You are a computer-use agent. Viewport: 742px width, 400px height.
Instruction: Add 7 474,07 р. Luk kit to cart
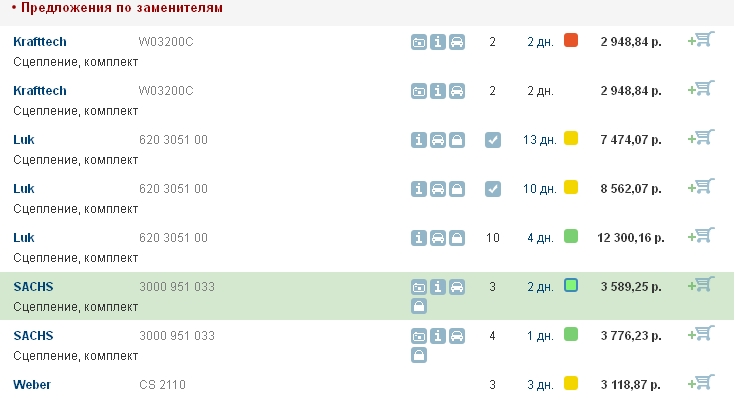coord(701,138)
